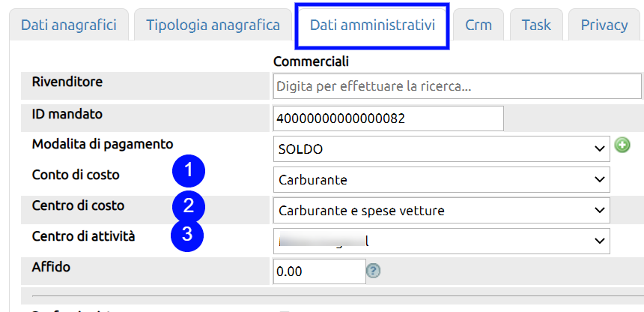Click the Modalita di pagamento label
The image size is (644, 312).
pos(103,143)
